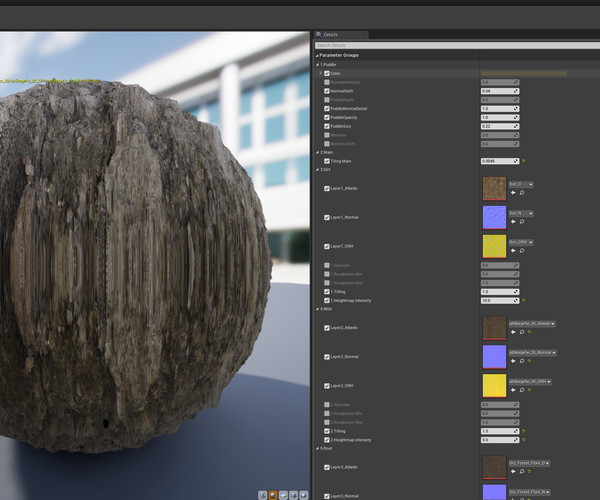Browse to Layer3_Albedo texture with magnifier icon
This screenshot has width=600, height=500.
coord(522,472)
